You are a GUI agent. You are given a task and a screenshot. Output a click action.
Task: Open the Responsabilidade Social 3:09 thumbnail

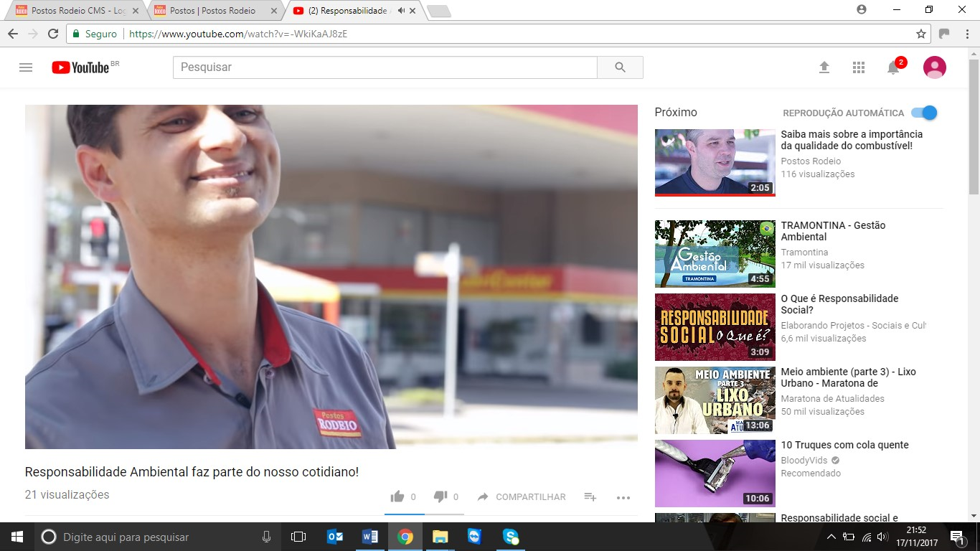[x=715, y=327]
